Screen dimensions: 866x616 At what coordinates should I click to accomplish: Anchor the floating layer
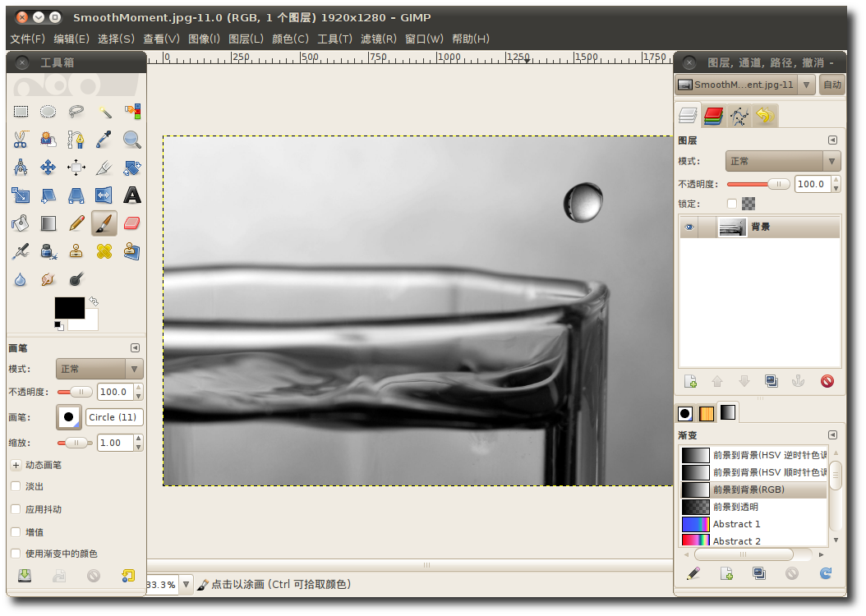(x=799, y=381)
